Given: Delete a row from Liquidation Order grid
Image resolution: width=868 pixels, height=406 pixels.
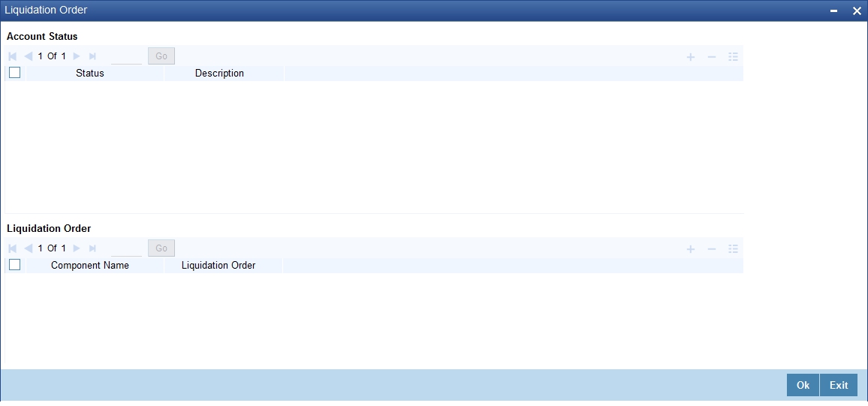Looking at the screenshot, I should [712, 249].
